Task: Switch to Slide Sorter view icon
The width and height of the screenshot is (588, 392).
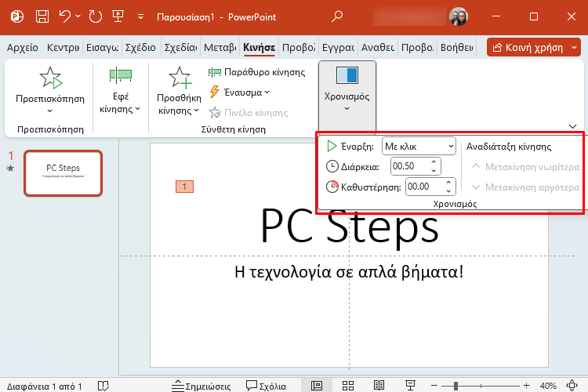Action: [348, 386]
